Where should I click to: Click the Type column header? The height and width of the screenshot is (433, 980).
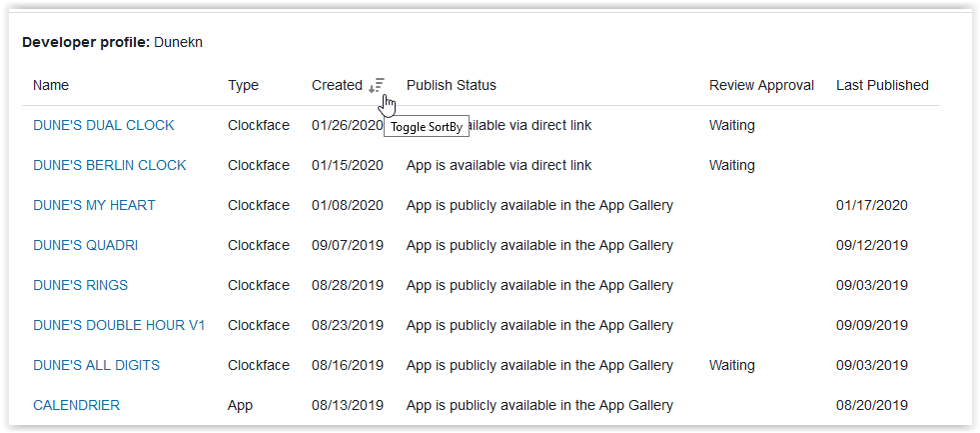(x=243, y=85)
